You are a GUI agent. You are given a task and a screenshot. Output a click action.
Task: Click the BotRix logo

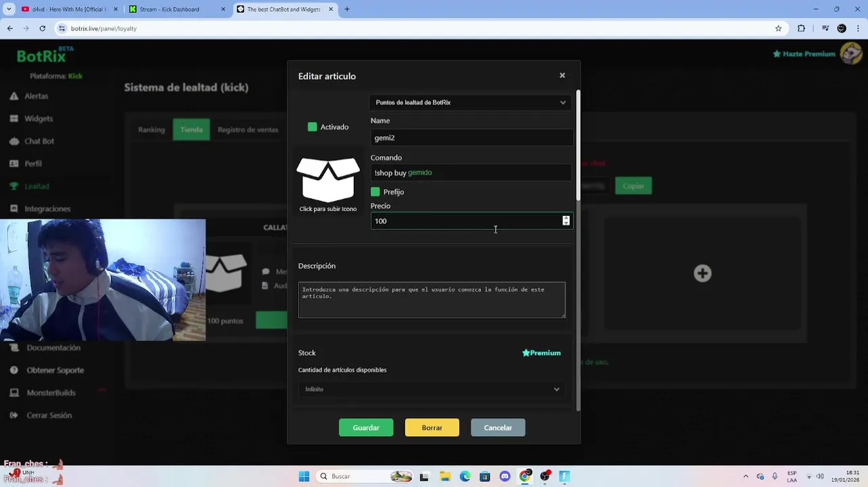point(45,55)
